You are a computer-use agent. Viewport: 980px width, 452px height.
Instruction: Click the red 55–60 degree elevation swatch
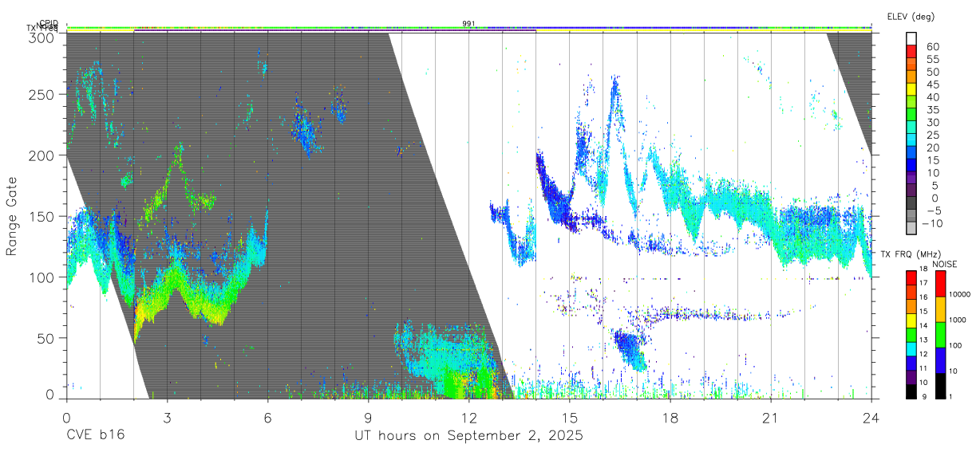tap(911, 51)
